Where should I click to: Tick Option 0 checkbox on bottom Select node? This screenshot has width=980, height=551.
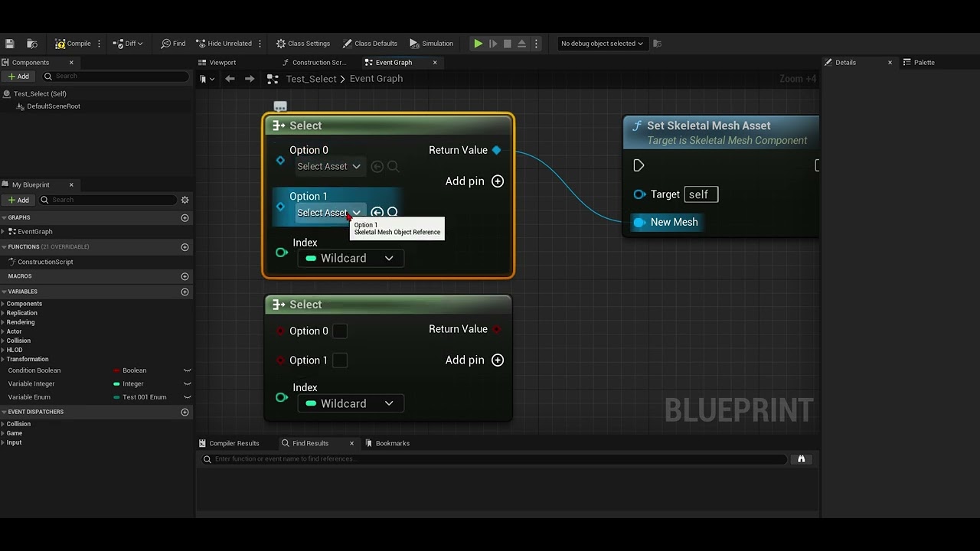[340, 331]
